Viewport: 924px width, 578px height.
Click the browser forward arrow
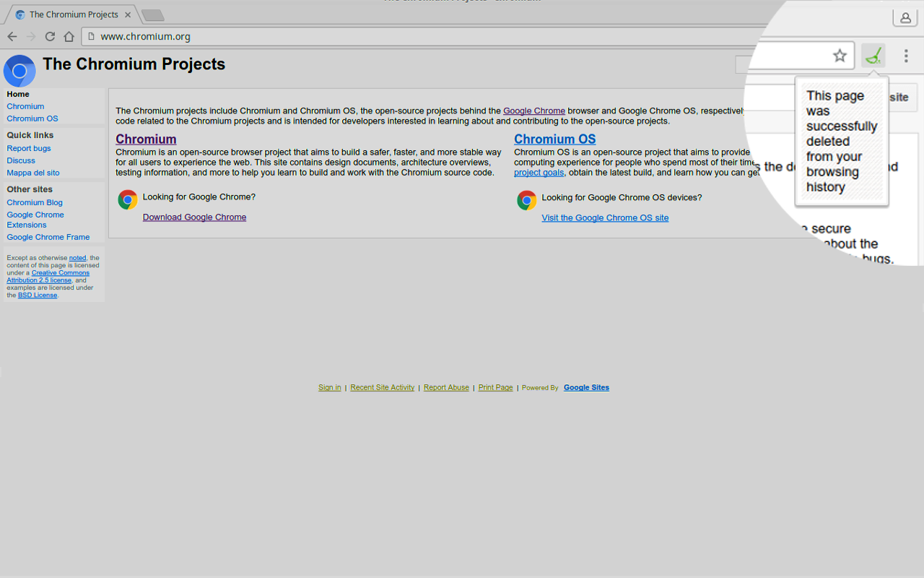pos(31,37)
